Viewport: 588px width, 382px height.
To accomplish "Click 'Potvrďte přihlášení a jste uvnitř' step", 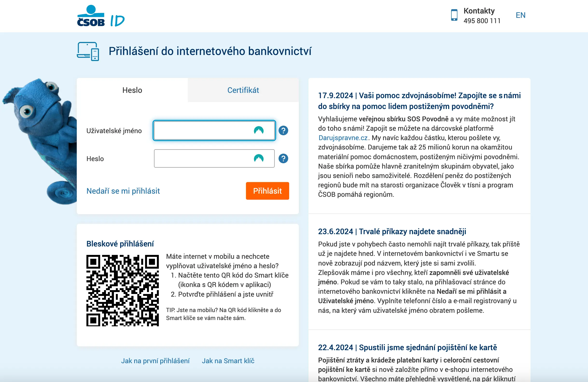I will coord(222,294).
